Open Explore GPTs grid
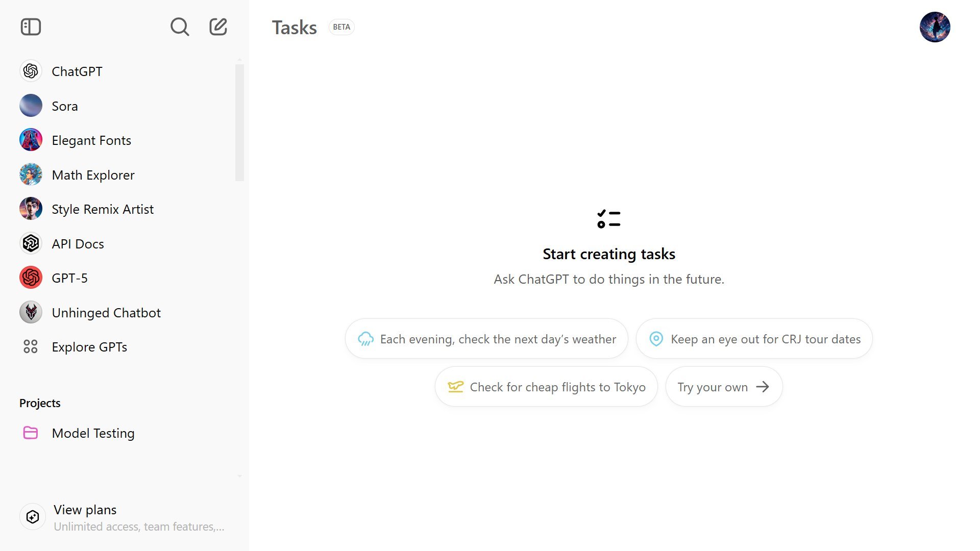Viewport: 980px width, 551px height. coord(31,347)
